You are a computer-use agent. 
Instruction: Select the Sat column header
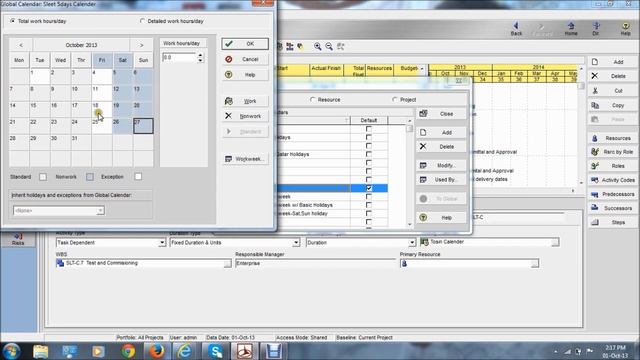122,60
